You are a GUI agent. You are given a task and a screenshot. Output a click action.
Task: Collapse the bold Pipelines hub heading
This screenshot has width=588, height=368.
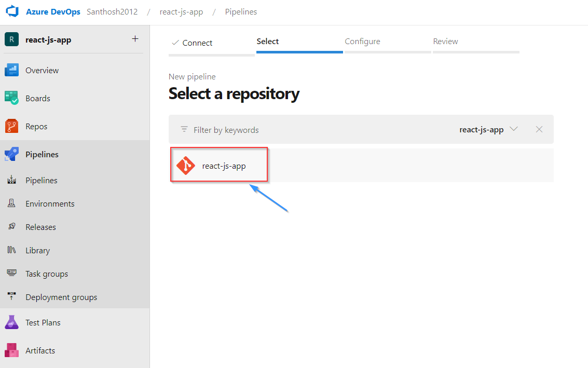click(42, 155)
